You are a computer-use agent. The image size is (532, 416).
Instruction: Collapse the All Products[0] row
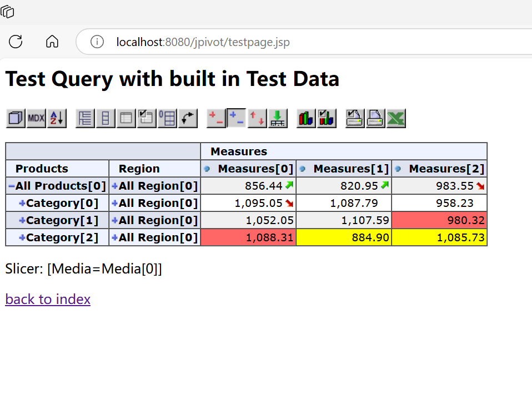tap(11, 186)
